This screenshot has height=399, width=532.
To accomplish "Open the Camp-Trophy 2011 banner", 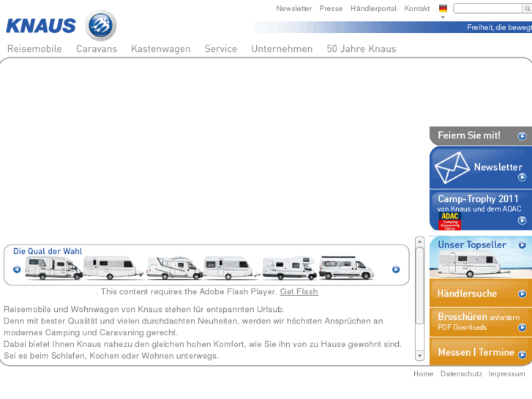I will (x=481, y=210).
